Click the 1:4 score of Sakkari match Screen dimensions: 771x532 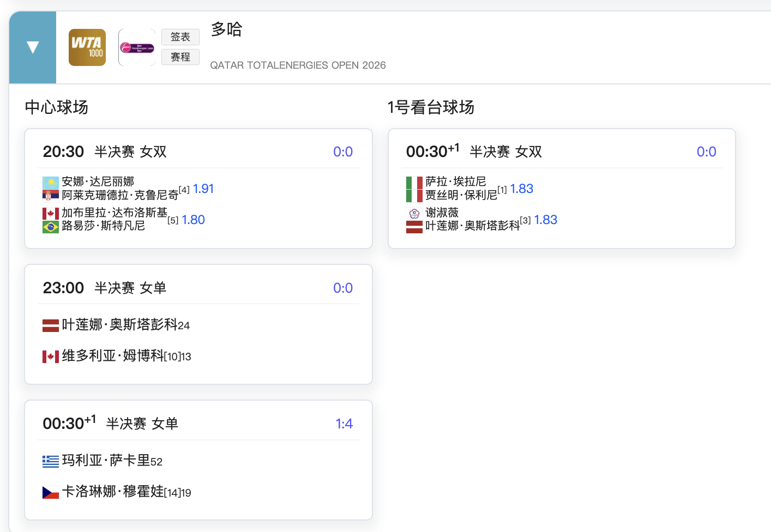tap(345, 423)
